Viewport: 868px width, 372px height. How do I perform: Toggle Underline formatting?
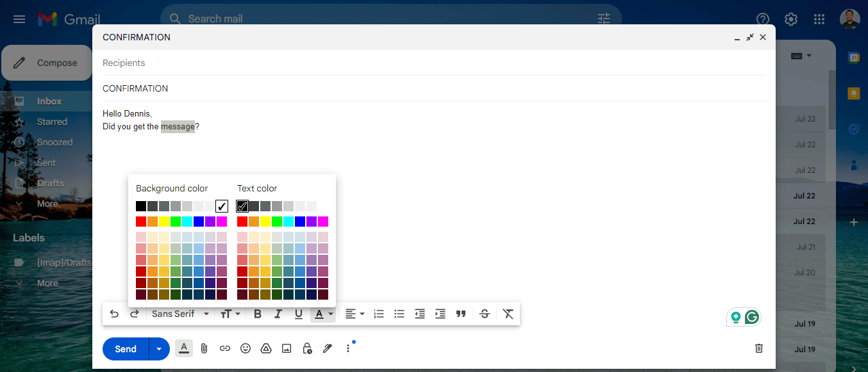point(299,314)
